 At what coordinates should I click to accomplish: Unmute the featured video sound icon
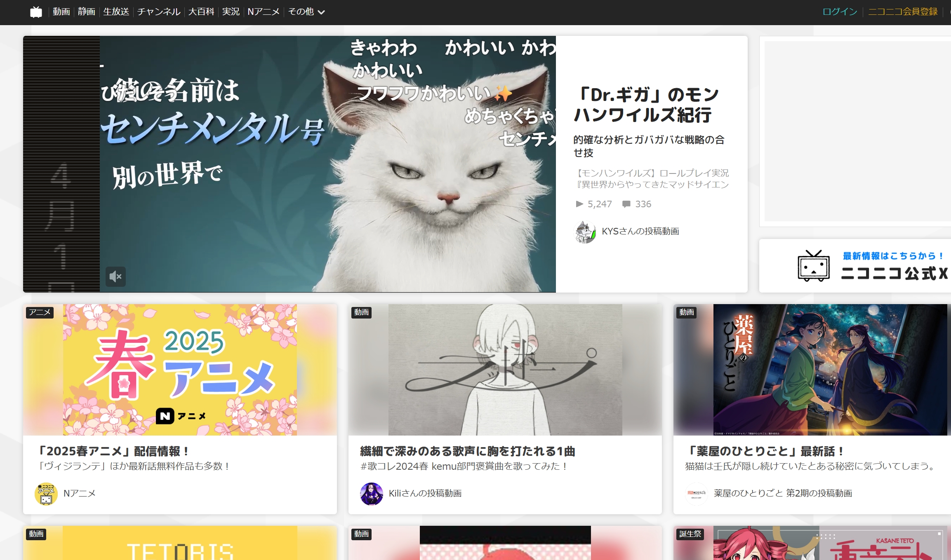pos(115,276)
